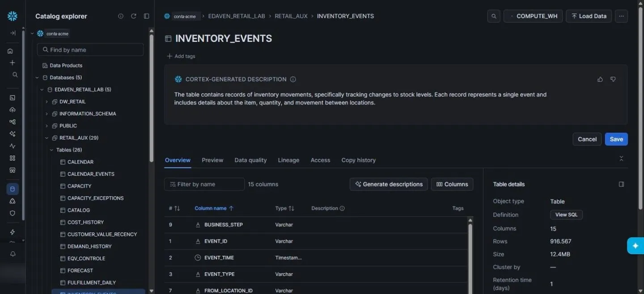This screenshot has width=644, height=294.
Task: Open the COMPUTE_WH warehouse selector
Action: point(533,16)
